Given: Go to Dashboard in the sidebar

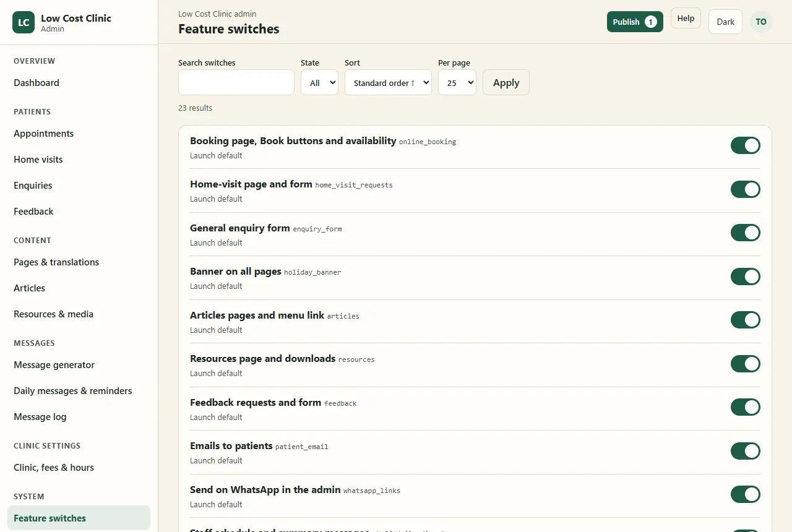Looking at the screenshot, I should (x=79, y=83).
